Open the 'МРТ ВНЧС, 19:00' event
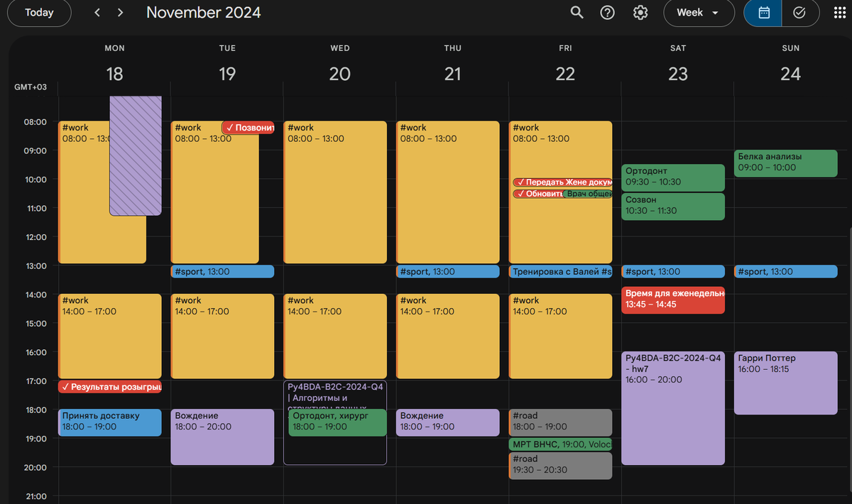This screenshot has height=504, width=852. (x=561, y=444)
